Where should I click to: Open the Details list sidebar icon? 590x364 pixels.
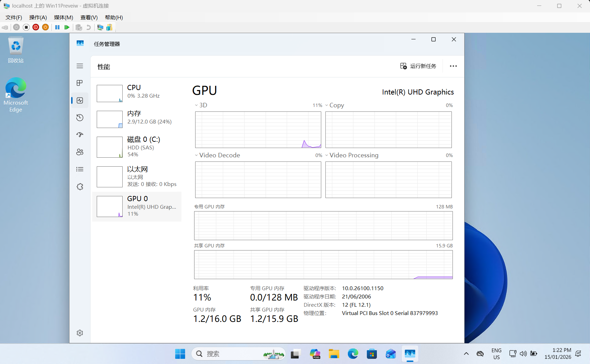[80, 169]
